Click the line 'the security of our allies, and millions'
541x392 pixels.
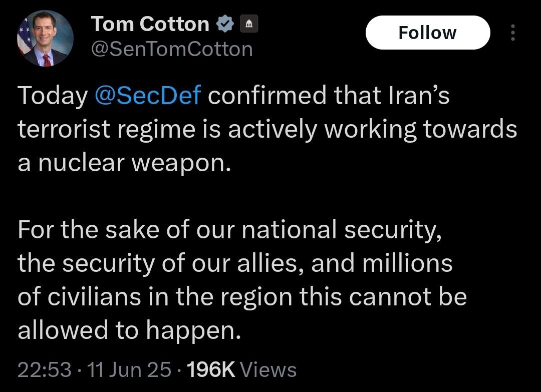(x=235, y=263)
